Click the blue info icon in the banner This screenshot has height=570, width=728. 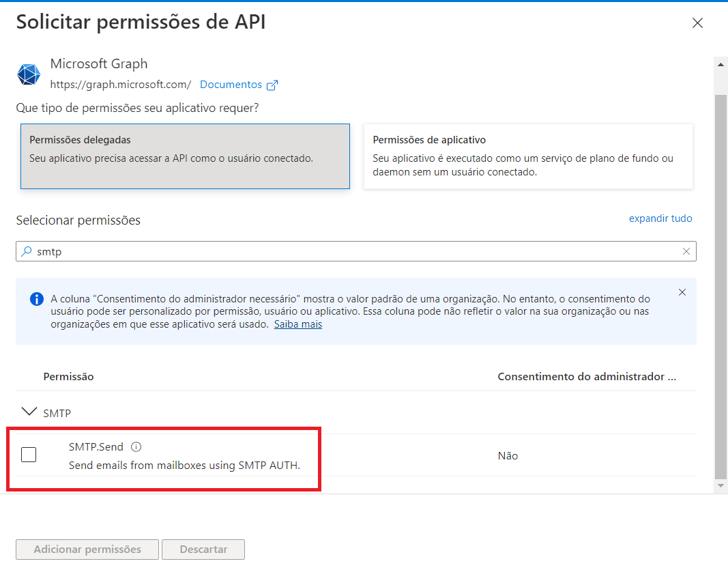36,300
